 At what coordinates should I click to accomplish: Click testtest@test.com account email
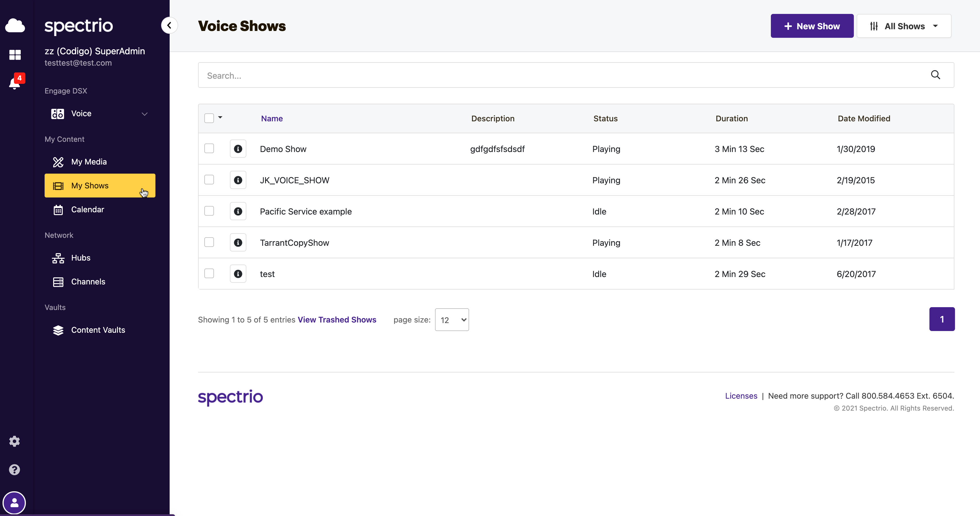click(x=78, y=63)
